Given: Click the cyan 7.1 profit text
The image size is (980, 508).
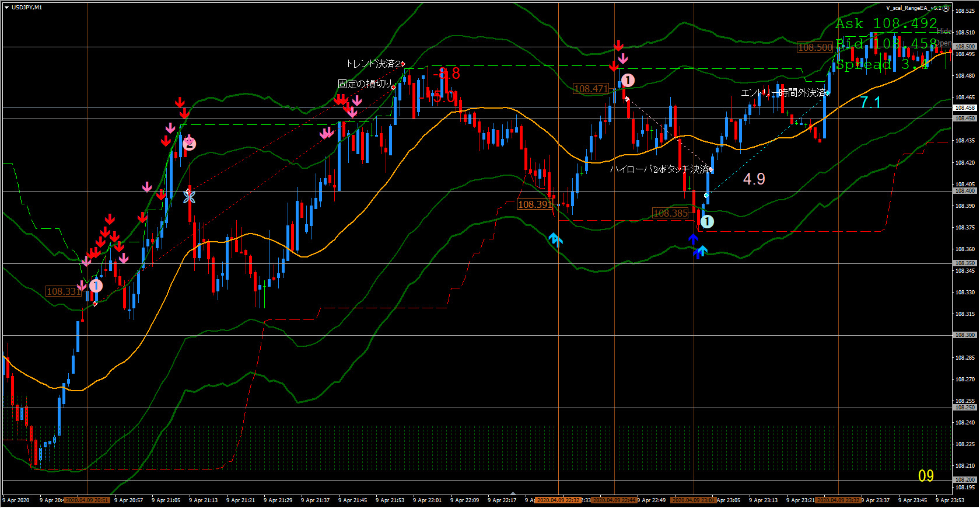Looking at the screenshot, I should [x=870, y=102].
